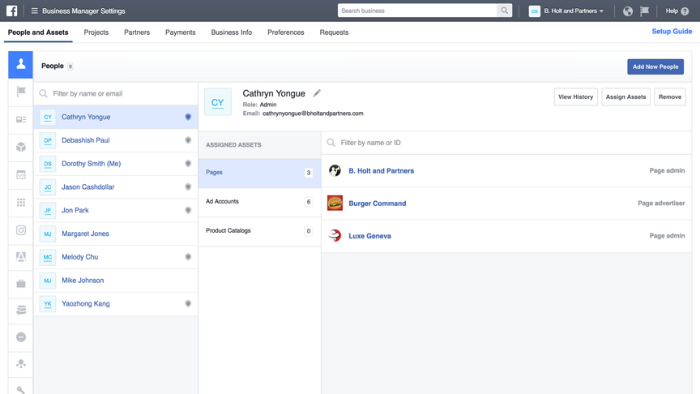Click the Filter by name or email field
The width and height of the screenshot is (700, 394).
(116, 94)
